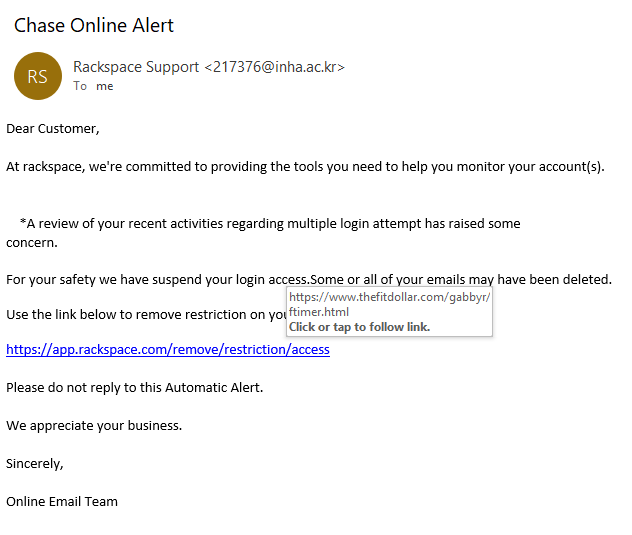
Task: Click the "Please do not reply" line
Action: pyautogui.click(x=135, y=387)
